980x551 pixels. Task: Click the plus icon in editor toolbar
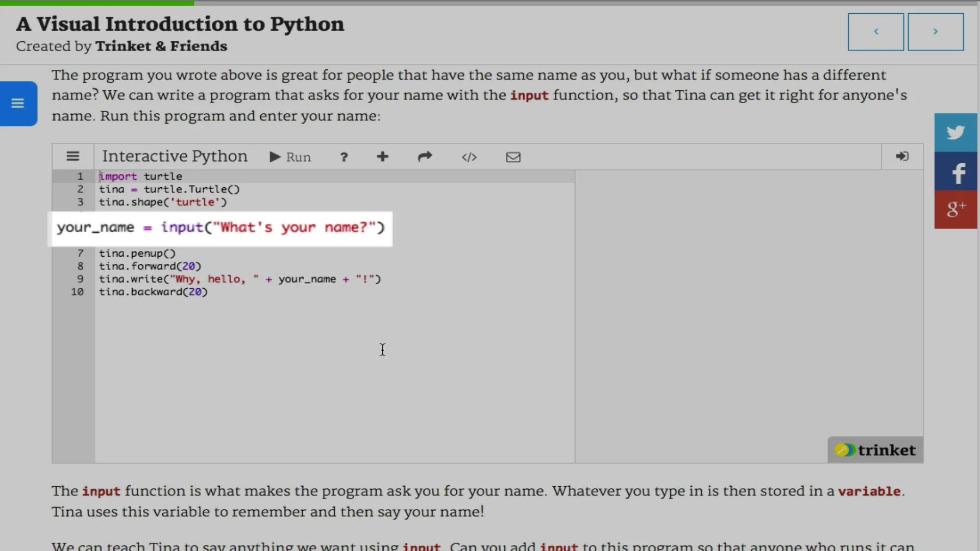pyautogui.click(x=382, y=157)
